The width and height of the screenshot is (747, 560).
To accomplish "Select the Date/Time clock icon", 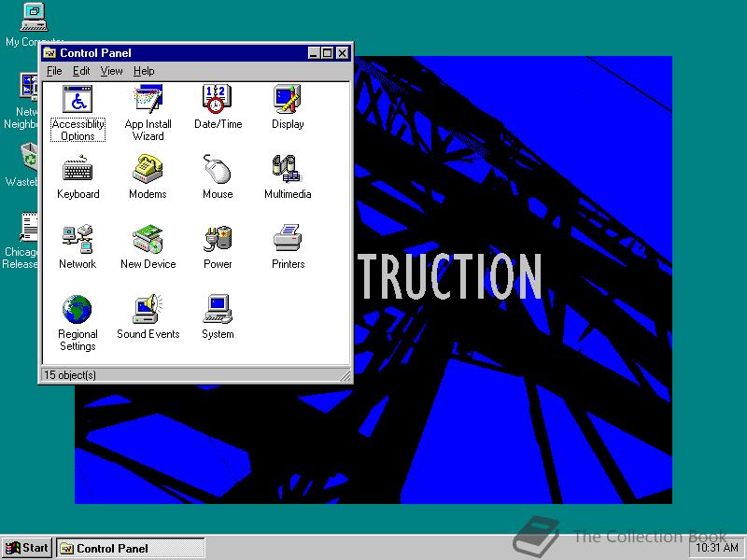I will point(218,99).
